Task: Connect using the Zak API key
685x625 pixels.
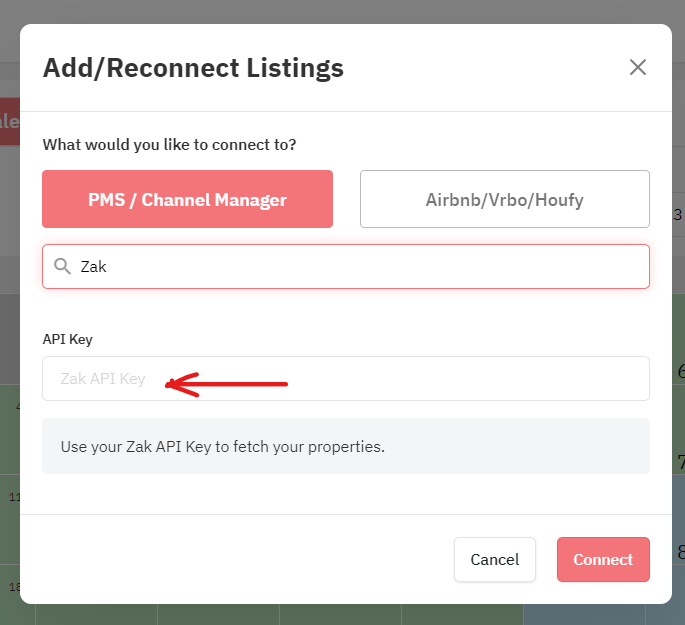Action: point(603,559)
